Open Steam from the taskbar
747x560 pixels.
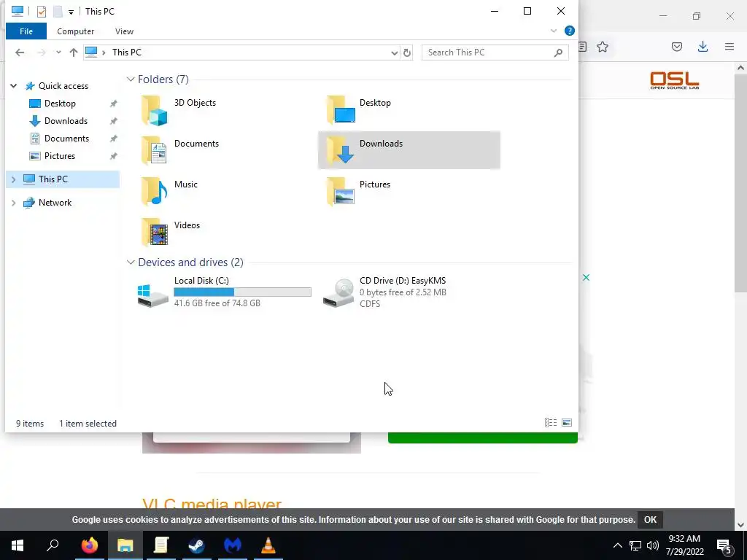point(196,545)
